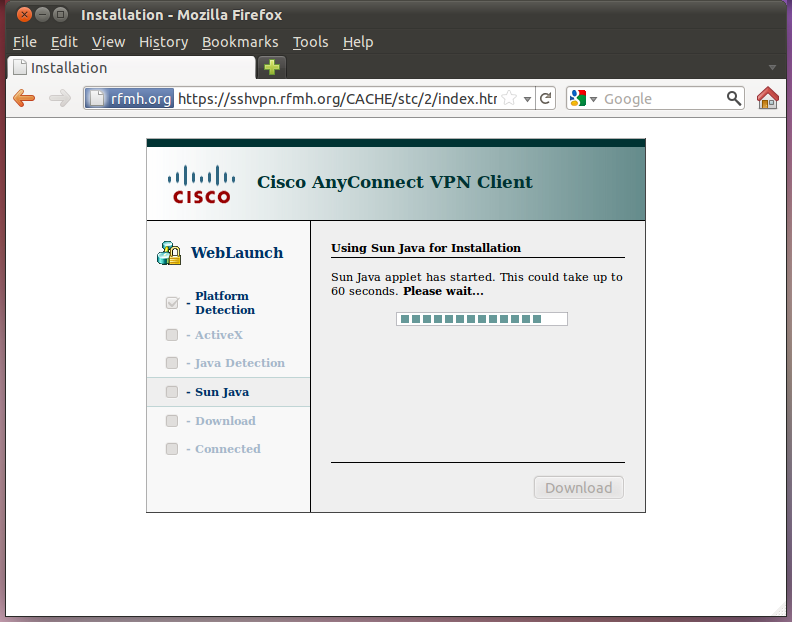Open the list all tabs dropdown
Screen dimensions: 792x622
point(772,67)
